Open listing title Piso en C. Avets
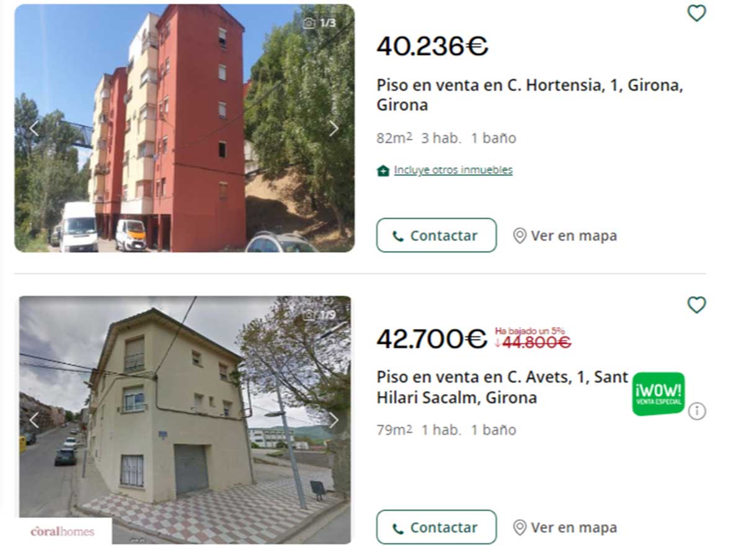 503,387
